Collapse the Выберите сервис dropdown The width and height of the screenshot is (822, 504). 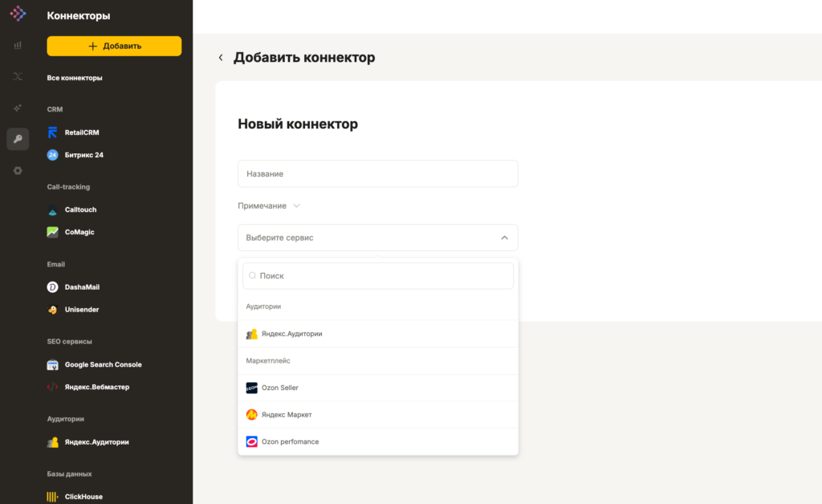504,238
